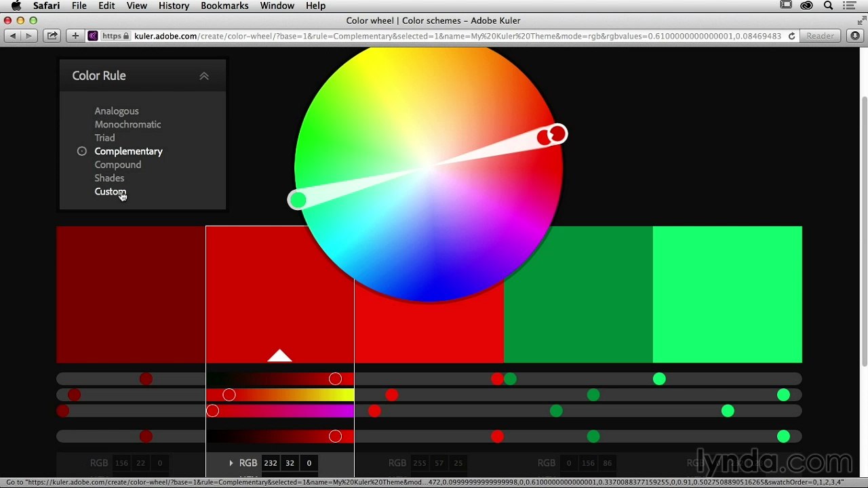Select the Complementary color rule

click(128, 151)
